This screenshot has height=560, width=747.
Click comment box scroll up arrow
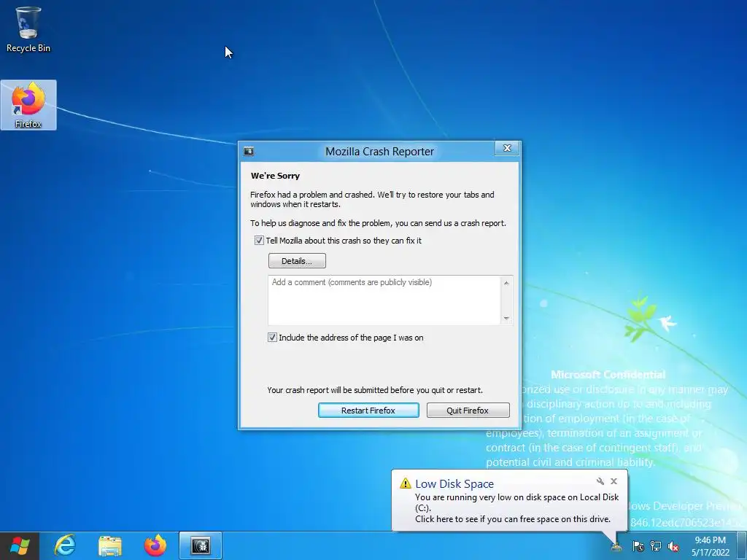click(506, 283)
